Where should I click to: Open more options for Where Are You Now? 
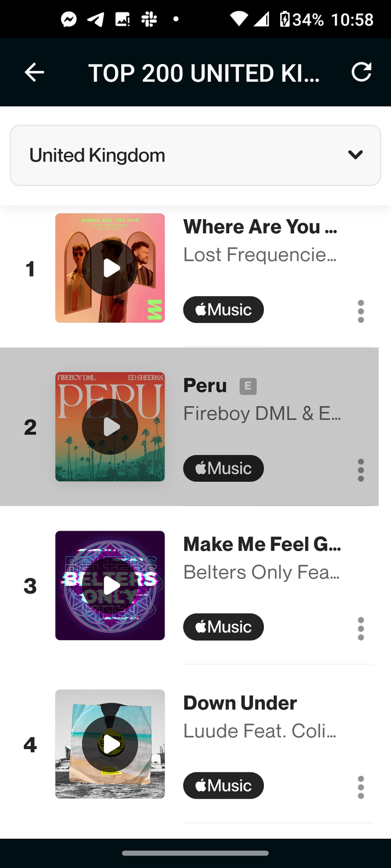[361, 311]
